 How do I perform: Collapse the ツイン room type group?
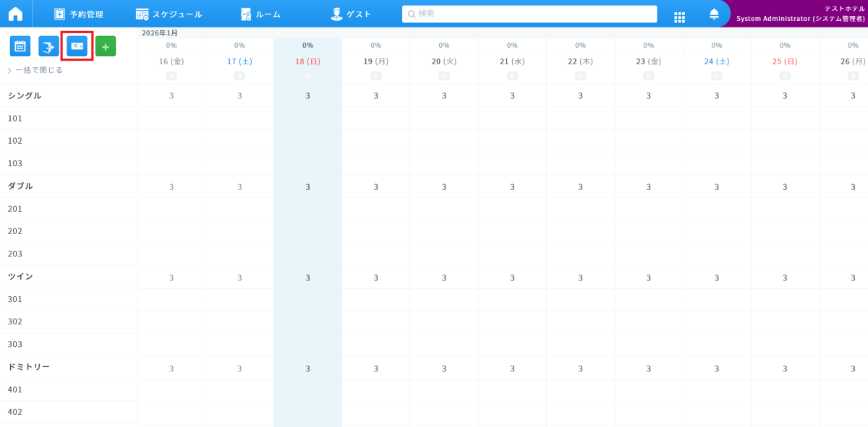[x=20, y=276]
